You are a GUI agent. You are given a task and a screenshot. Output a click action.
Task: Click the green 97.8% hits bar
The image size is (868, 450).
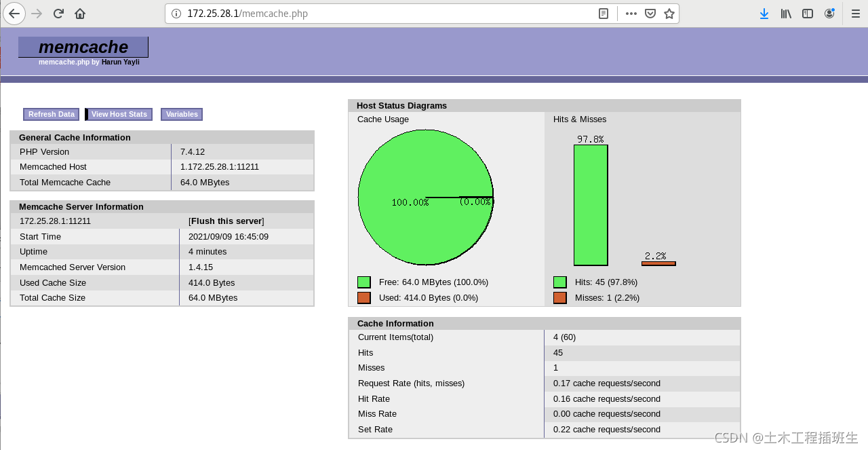pos(591,205)
